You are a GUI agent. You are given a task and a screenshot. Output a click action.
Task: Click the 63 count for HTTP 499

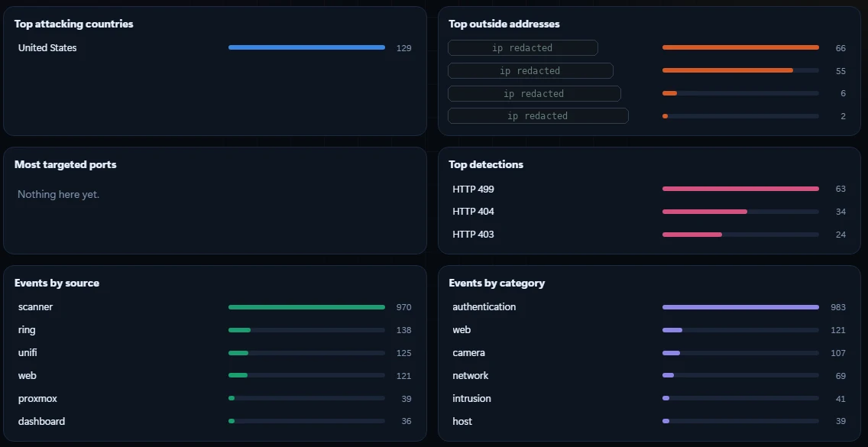click(x=840, y=189)
